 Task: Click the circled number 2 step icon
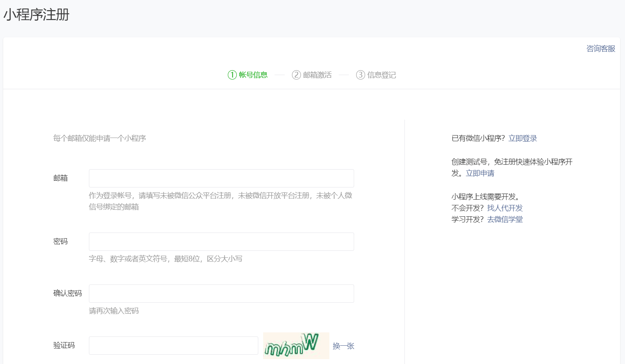click(296, 75)
